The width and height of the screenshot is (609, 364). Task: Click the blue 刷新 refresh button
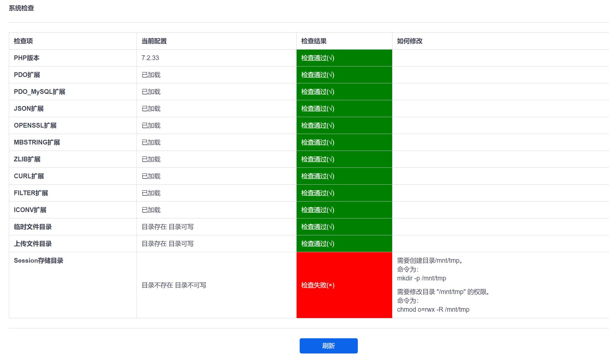[x=328, y=346]
